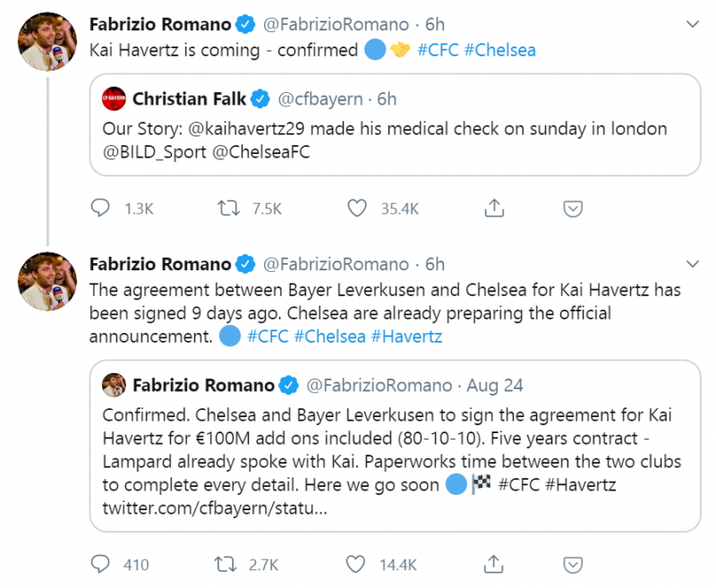
Task: Save first tweet with Pocket icon
Action: (x=573, y=209)
